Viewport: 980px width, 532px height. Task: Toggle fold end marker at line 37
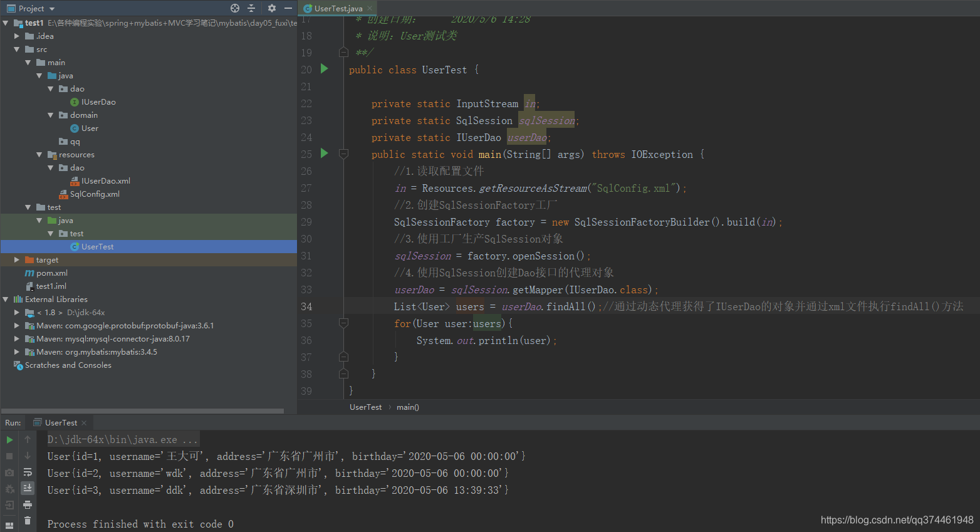(x=343, y=357)
